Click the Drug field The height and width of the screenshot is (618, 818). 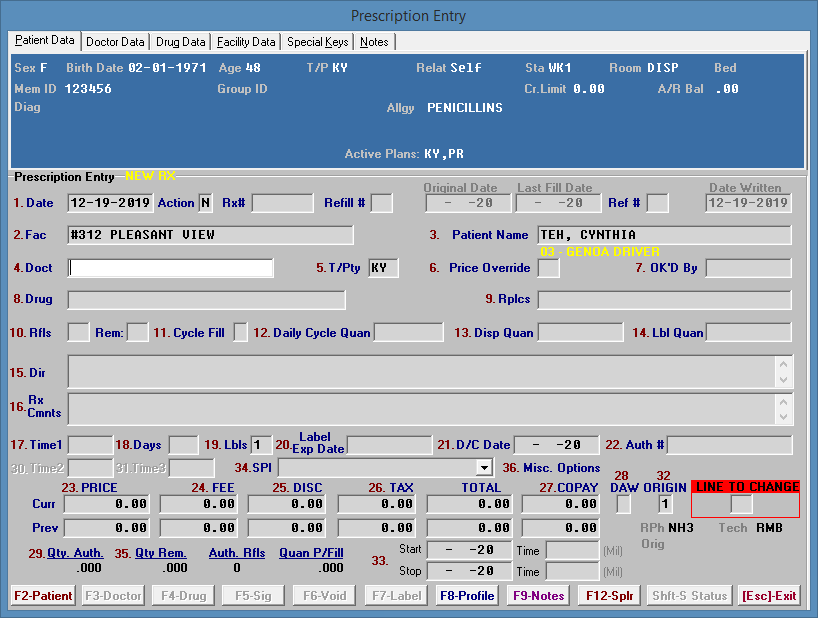206,300
